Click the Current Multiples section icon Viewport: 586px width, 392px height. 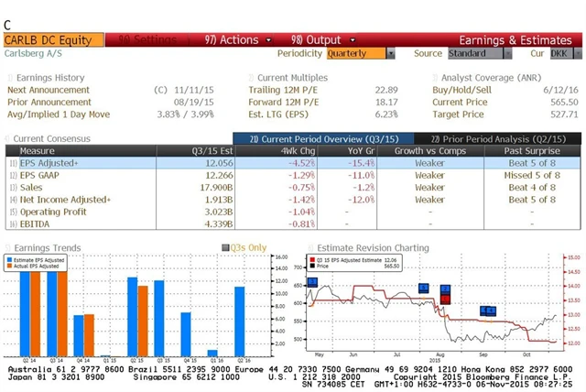pos(252,78)
